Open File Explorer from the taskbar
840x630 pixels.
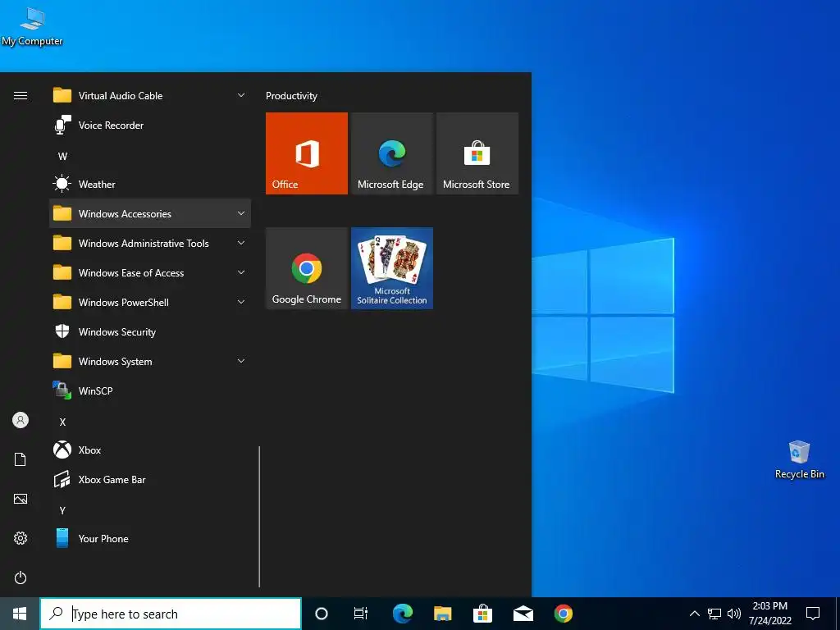(442, 614)
